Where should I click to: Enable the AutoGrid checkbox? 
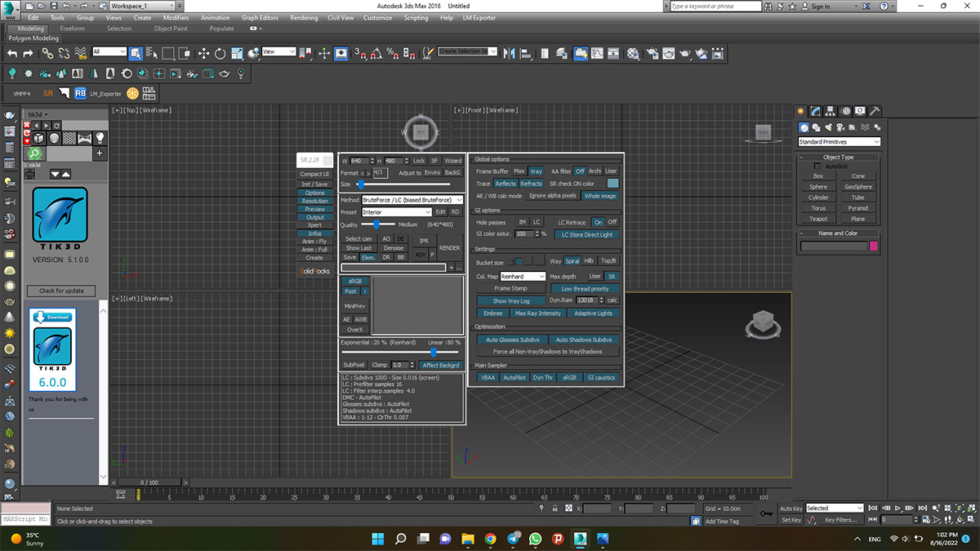[x=818, y=166]
